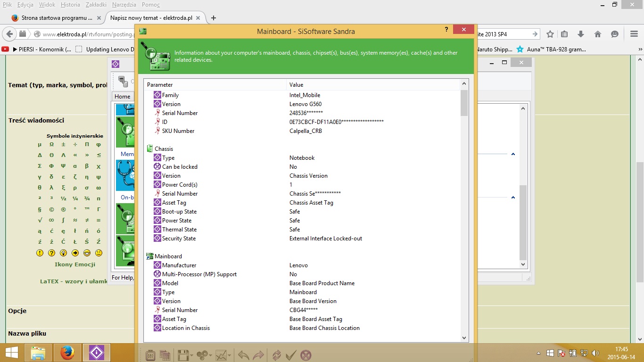Viewport: 644px width, 362px height.
Task: Click scroll down arrow of parameter list
Action: [x=464, y=337]
